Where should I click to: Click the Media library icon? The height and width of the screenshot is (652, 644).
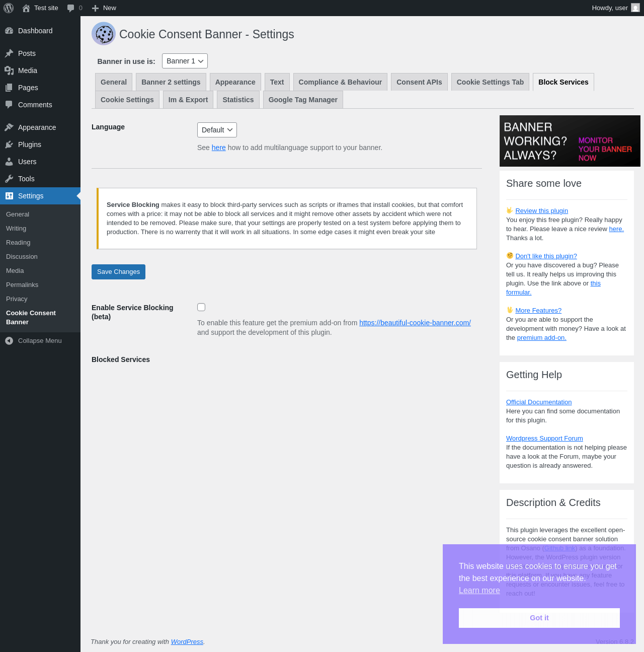point(9,70)
